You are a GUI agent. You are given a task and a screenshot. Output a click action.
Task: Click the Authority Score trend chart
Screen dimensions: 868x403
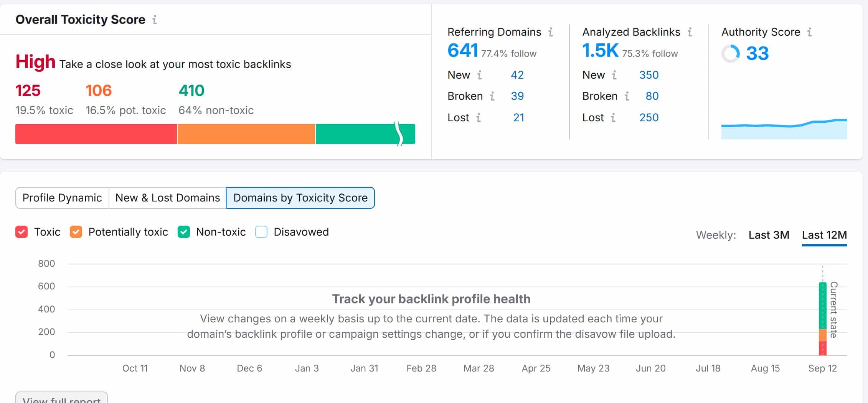click(x=784, y=129)
